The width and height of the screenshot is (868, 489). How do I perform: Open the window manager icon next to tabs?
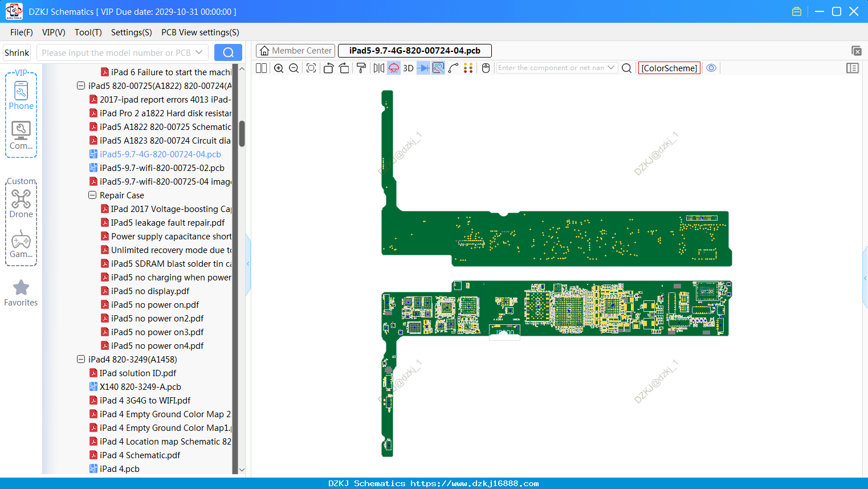click(856, 51)
